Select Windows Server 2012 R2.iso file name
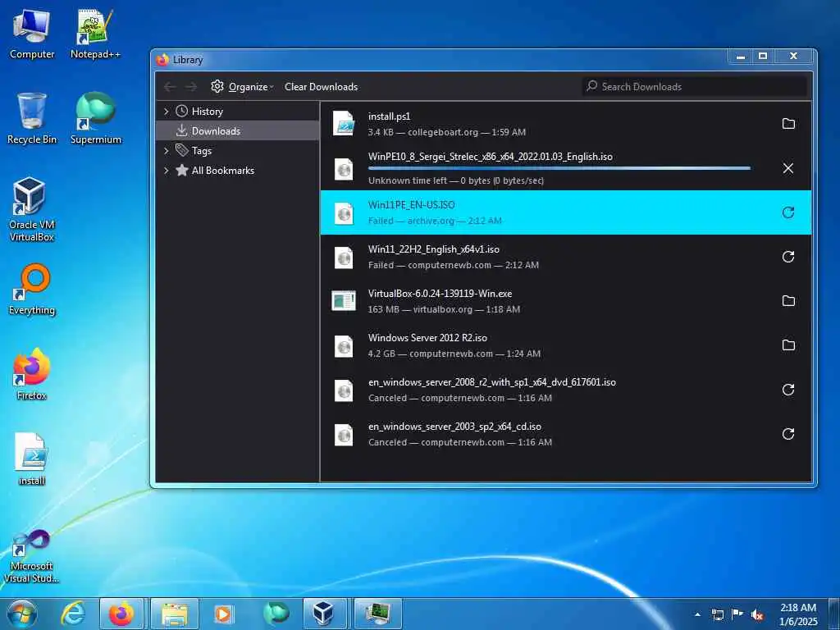The width and height of the screenshot is (840, 630). tap(427, 338)
